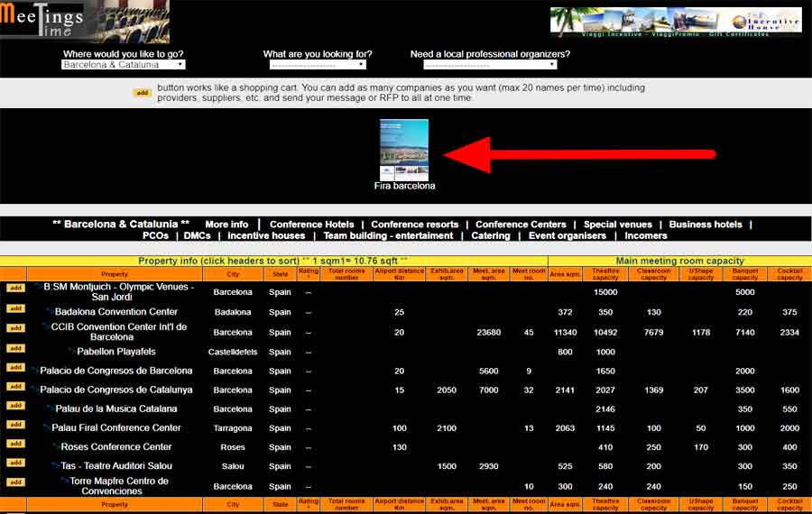Select city cell Castelldefels
812x514 pixels.
(x=233, y=352)
